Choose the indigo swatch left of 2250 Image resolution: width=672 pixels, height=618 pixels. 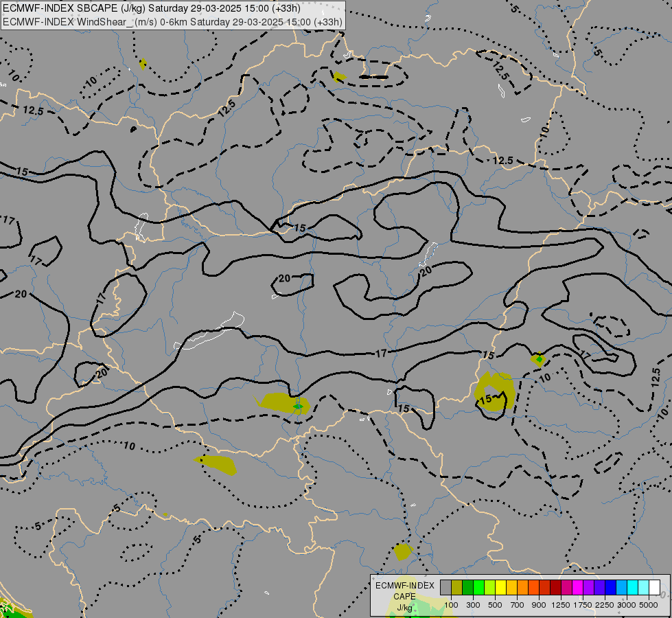coord(599,588)
